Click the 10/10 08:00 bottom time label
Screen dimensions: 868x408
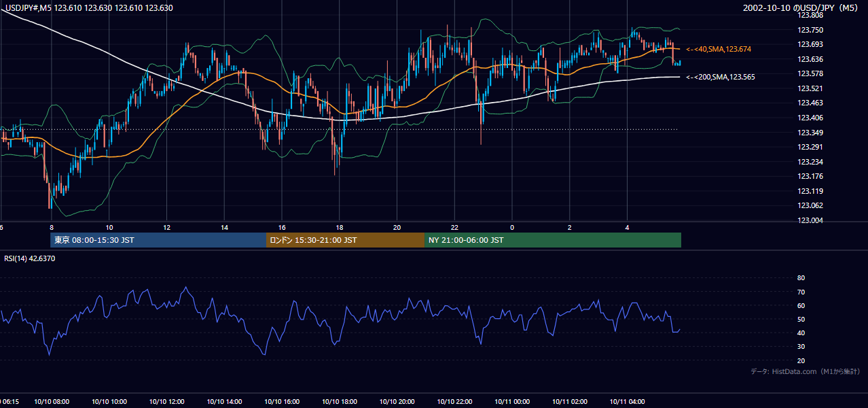(x=51, y=402)
